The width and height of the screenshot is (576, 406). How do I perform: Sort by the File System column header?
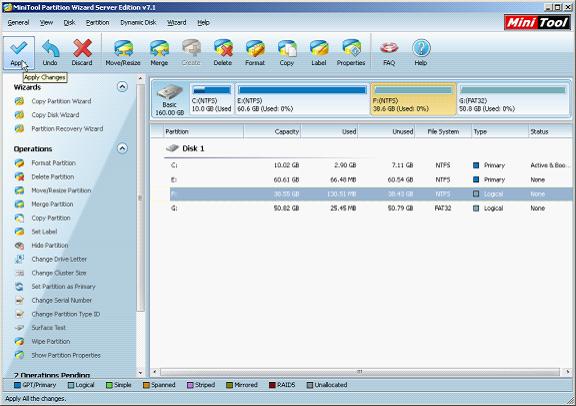point(443,132)
